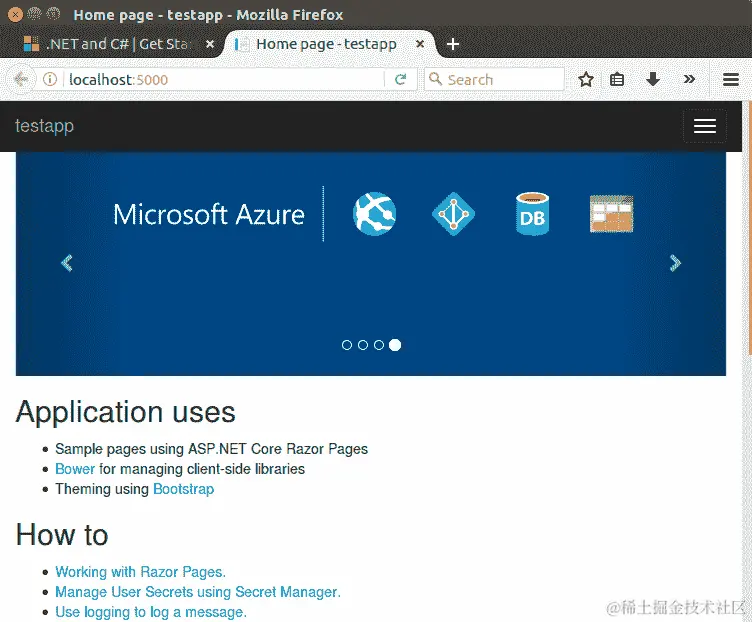The width and height of the screenshot is (752, 622).
Task: Click the localhost:5000 address bar
Action: [x=225, y=79]
